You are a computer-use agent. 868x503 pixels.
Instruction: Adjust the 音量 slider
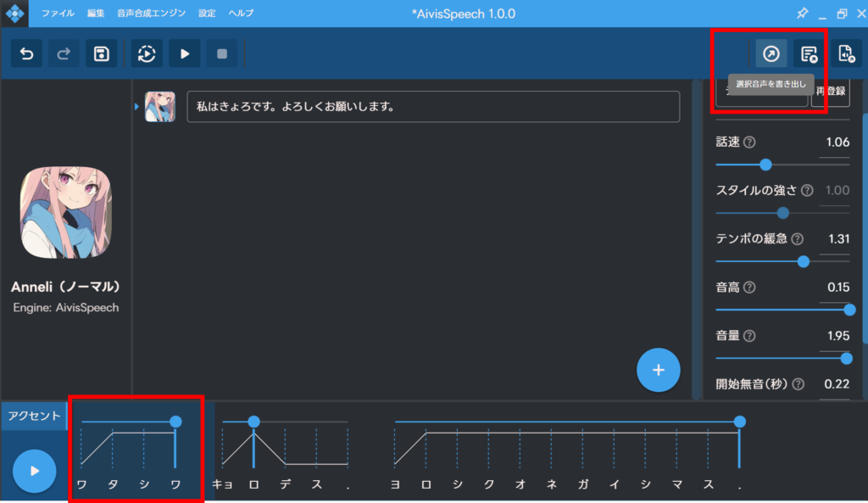click(x=782, y=359)
